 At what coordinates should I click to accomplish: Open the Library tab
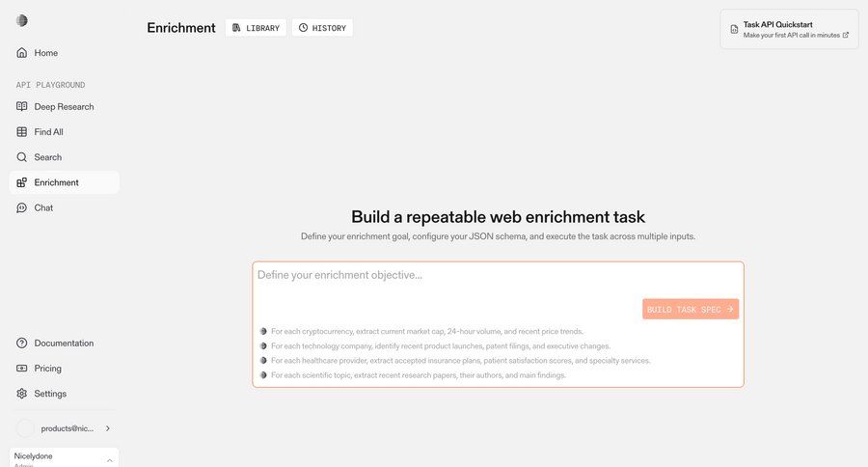(256, 28)
